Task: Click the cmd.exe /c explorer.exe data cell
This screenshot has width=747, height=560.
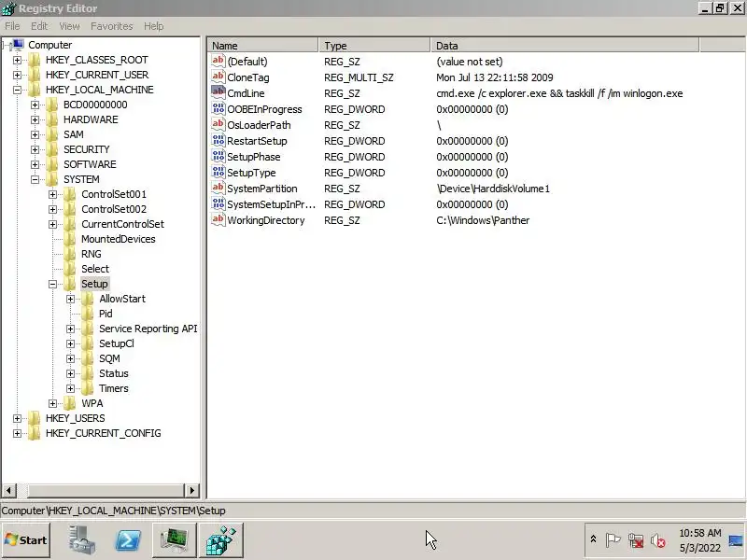Action: tap(559, 93)
